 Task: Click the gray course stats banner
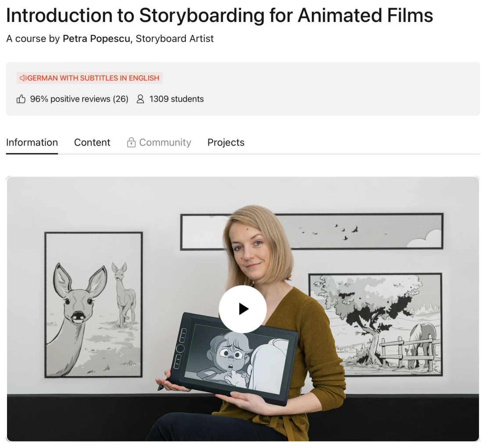351,88
